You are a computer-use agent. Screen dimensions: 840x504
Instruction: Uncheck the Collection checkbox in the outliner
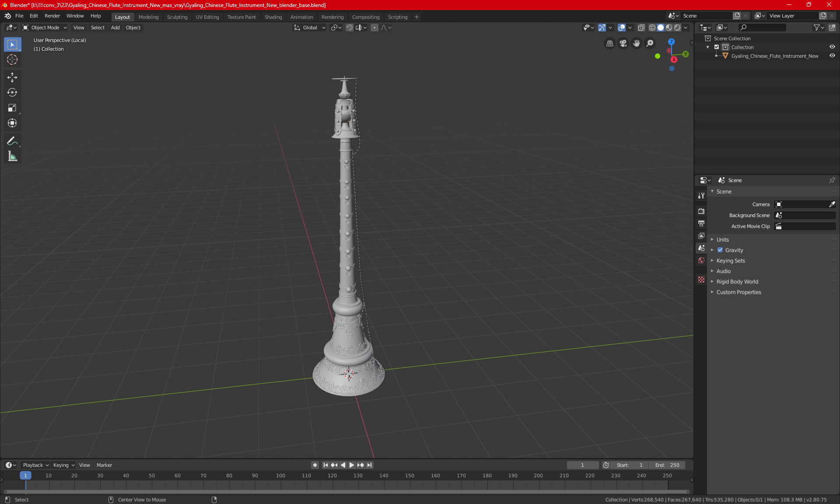[717, 47]
